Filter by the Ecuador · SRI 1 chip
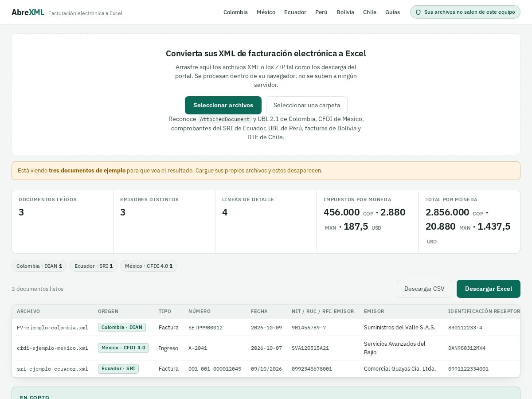This screenshot has width=532, height=399. point(94,266)
